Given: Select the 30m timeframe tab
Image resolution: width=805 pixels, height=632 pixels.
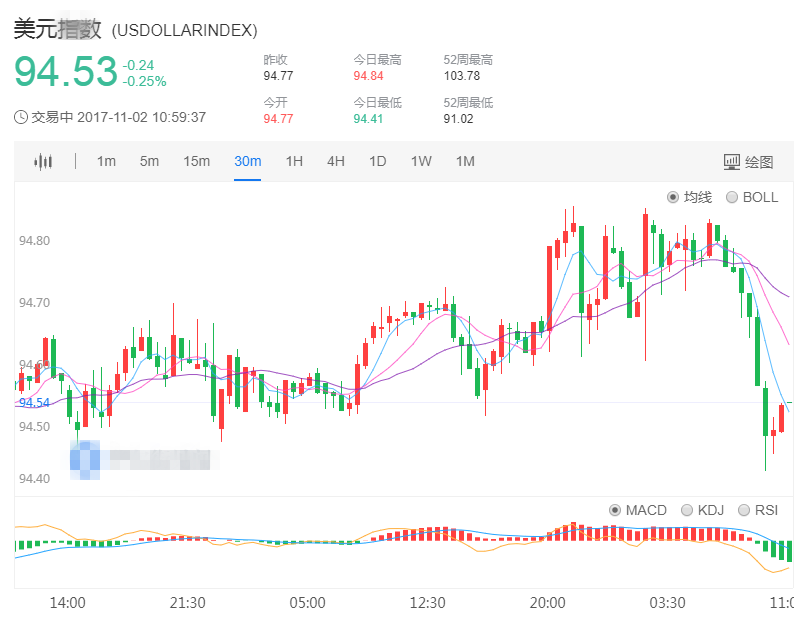Looking at the screenshot, I should pos(247,161).
